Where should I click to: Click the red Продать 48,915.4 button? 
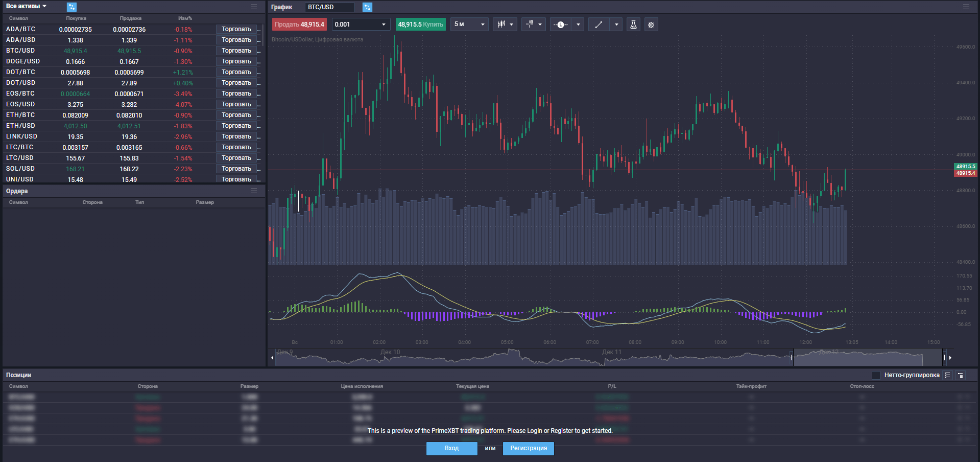(299, 25)
